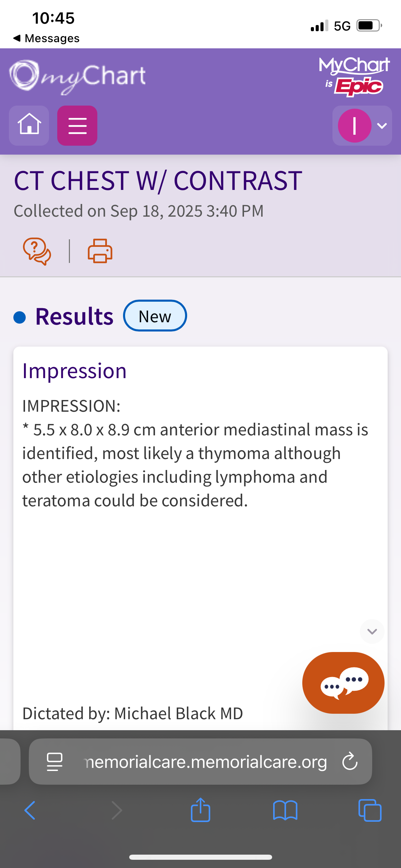Click the MyChart by Epic logo
The height and width of the screenshot is (868, 401).
(x=354, y=77)
